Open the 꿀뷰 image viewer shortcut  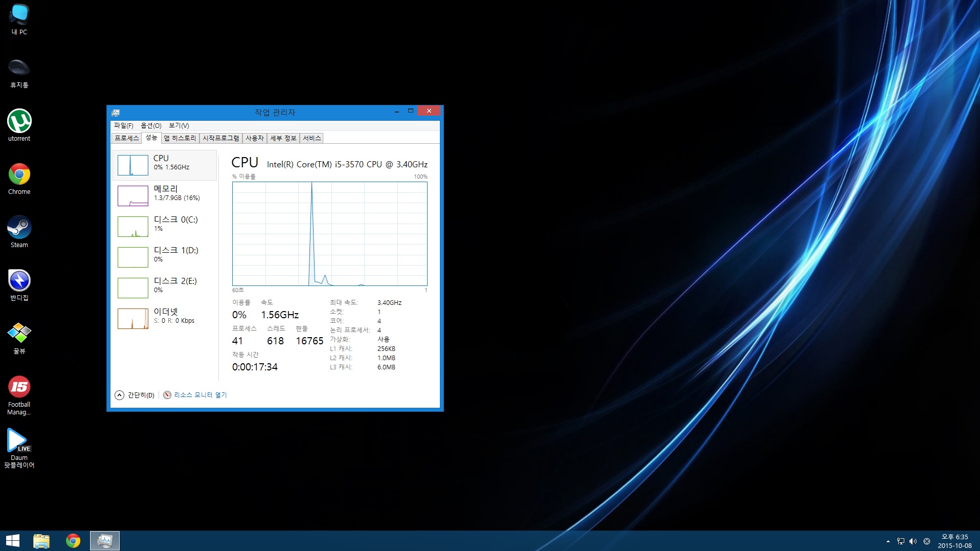pyautogui.click(x=19, y=339)
